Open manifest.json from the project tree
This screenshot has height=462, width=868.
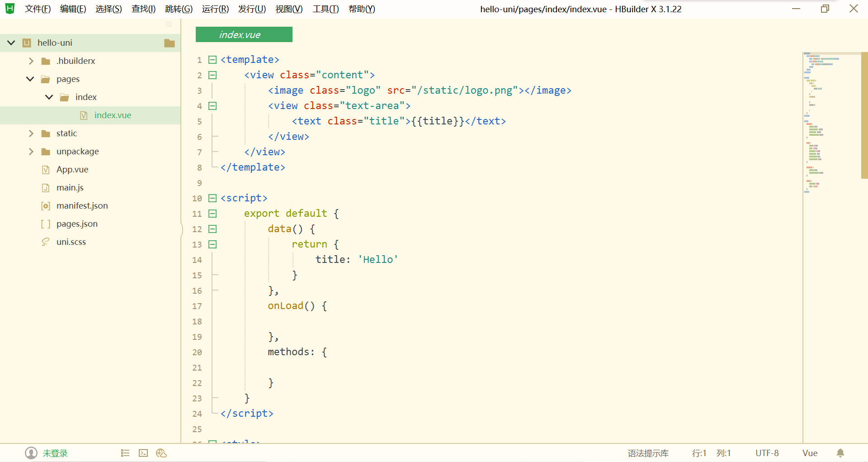pyautogui.click(x=82, y=206)
